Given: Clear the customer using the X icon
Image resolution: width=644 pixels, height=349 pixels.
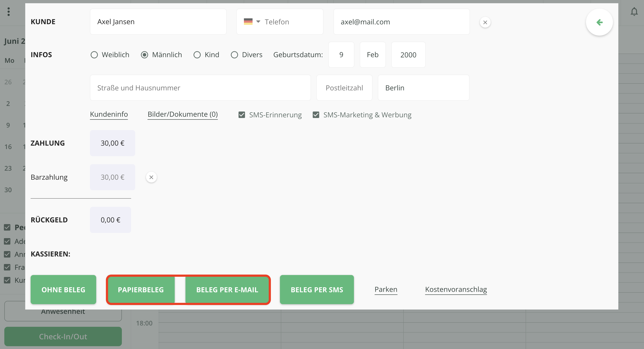Looking at the screenshot, I should (x=485, y=22).
